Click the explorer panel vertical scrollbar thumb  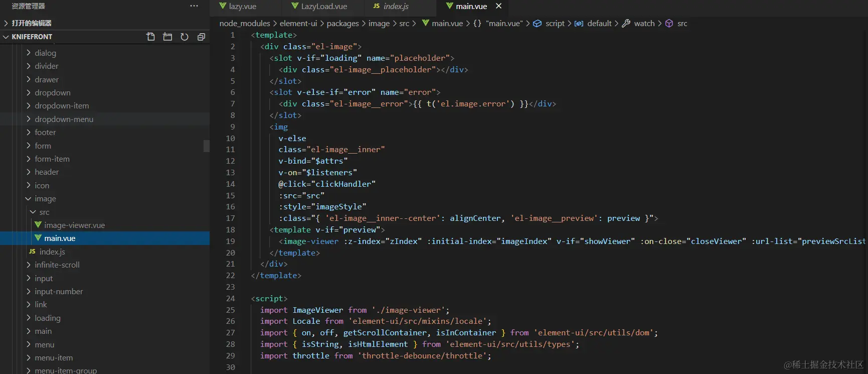[207, 146]
